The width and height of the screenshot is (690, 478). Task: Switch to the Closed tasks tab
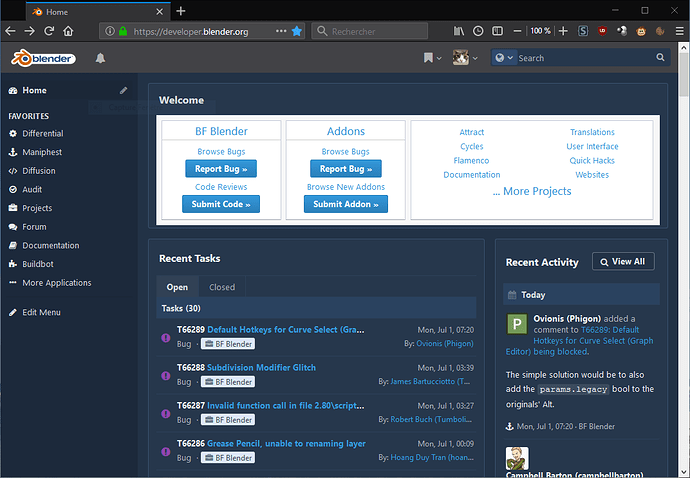coord(222,287)
